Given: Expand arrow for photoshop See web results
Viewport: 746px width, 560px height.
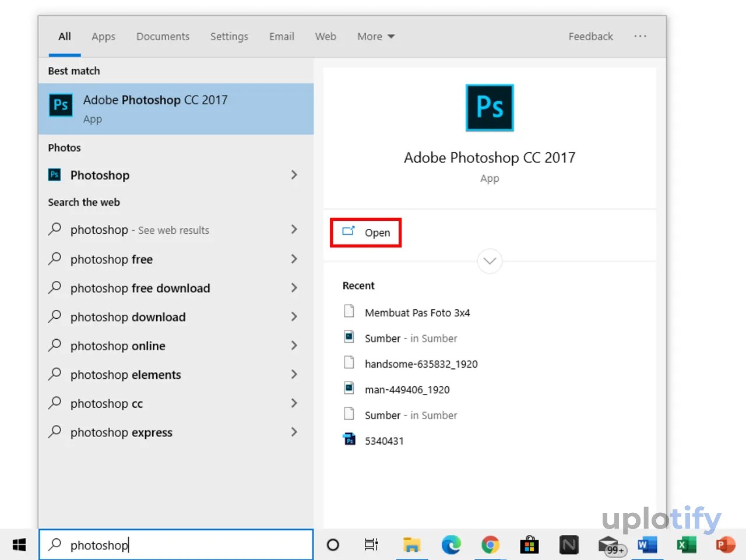Looking at the screenshot, I should coord(294,230).
